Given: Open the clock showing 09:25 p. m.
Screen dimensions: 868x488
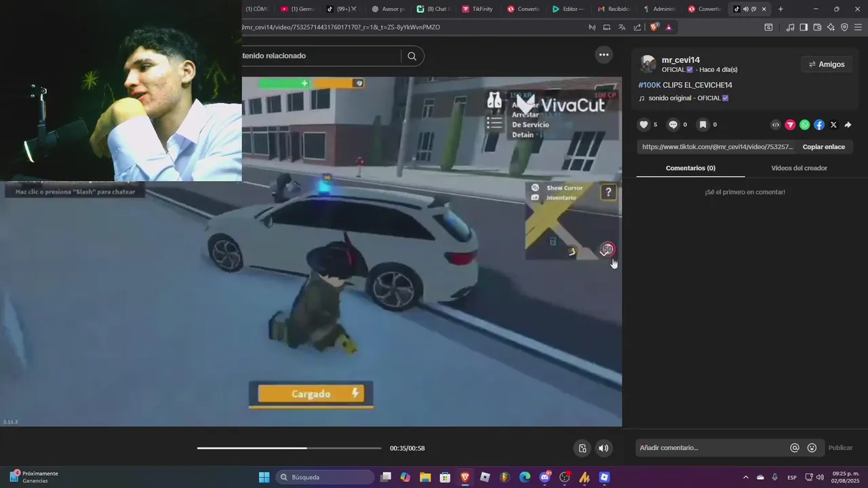Looking at the screenshot, I should [x=846, y=477].
